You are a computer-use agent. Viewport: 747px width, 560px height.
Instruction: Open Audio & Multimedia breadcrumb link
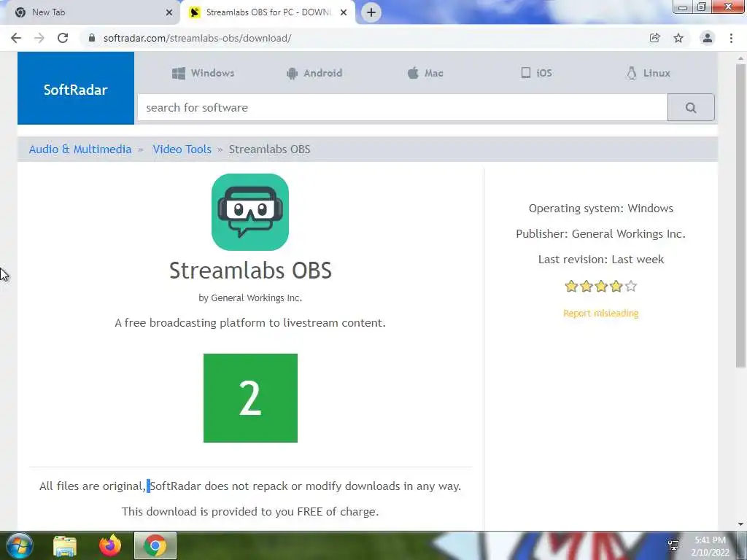80,149
